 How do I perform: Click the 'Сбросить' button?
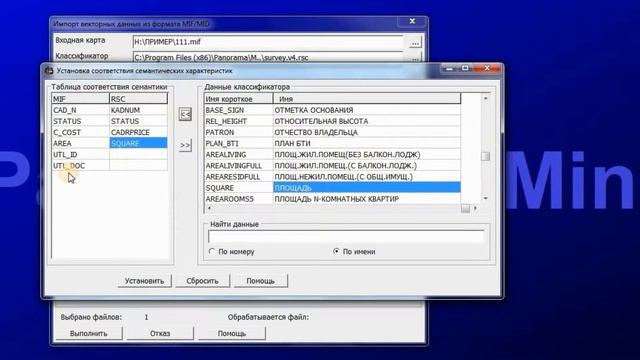202,281
